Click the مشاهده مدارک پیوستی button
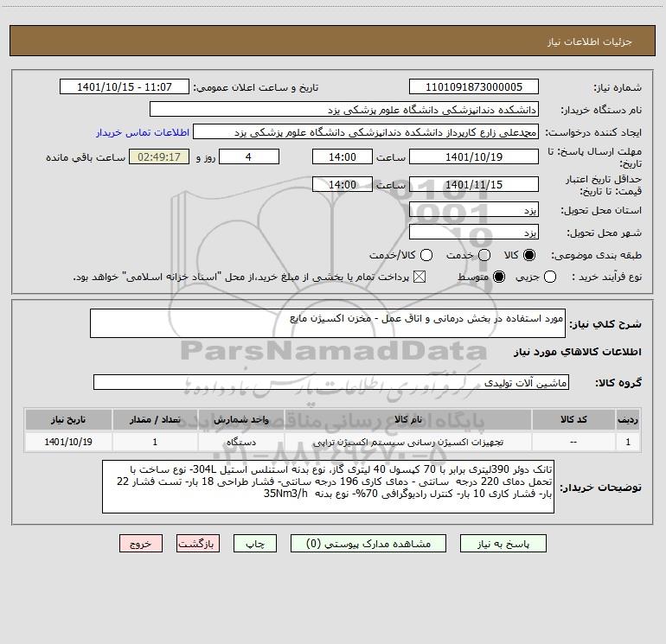This screenshot has width=666, height=644. (368, 544)
